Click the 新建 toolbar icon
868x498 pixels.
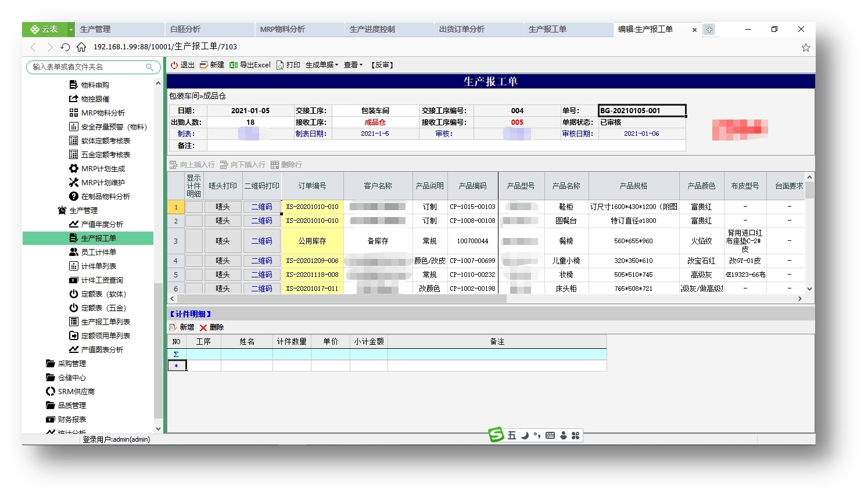(203, 65)
